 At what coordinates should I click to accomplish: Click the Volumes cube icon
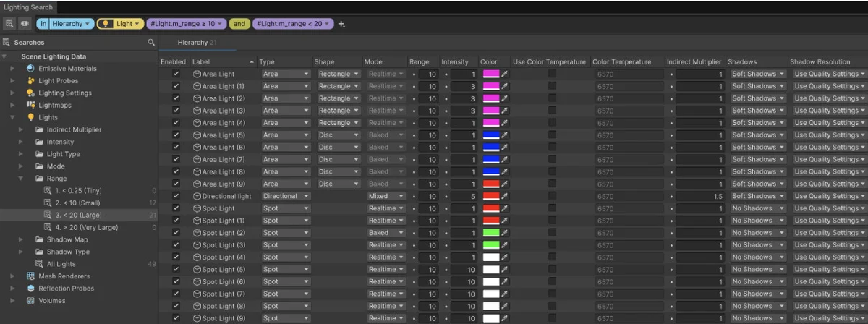click(x=31, y=301)
